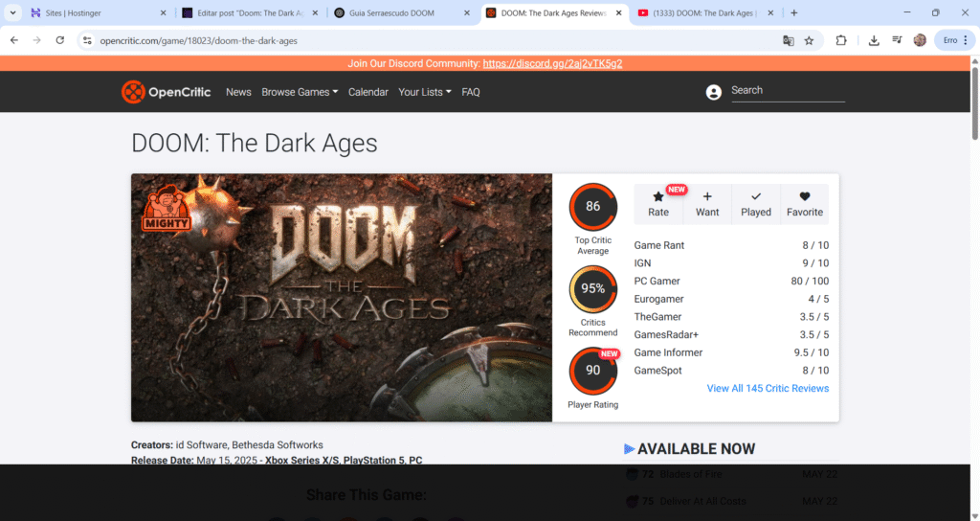Click the OpenCritic logo icon
The width and height of the screenshot is (980, 521).
point(132,92)
